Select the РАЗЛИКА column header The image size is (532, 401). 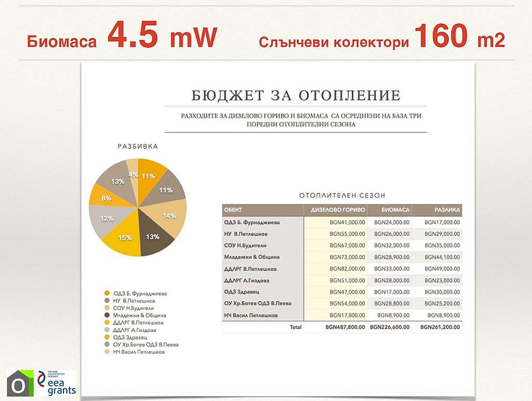coord(437,210)
